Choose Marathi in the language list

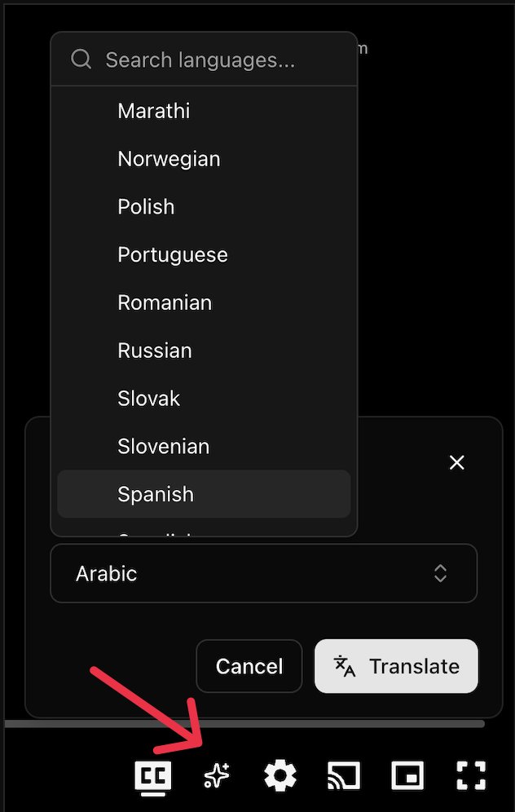tap(204, 111)
